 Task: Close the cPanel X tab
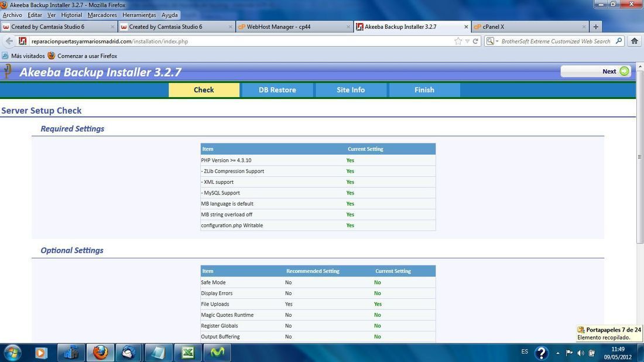coord(584,27)
